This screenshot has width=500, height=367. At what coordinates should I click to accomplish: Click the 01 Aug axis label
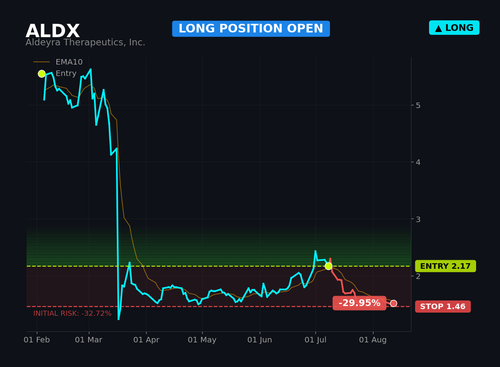click(373, 340)
